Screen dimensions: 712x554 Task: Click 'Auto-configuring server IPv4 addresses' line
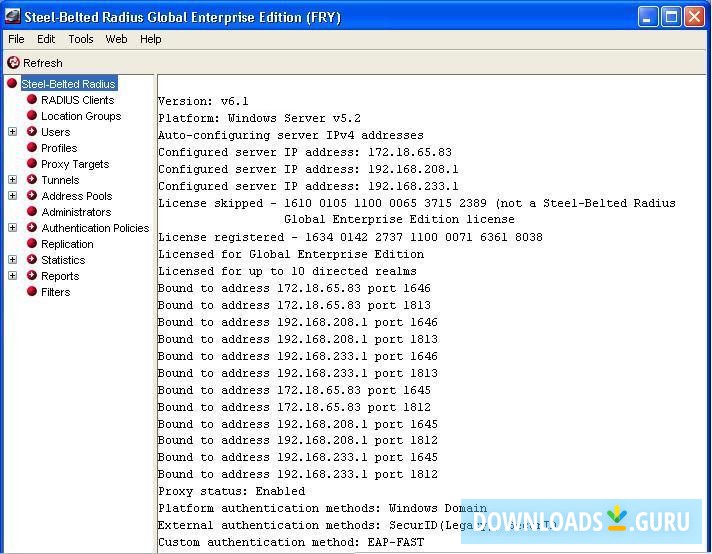291,135
